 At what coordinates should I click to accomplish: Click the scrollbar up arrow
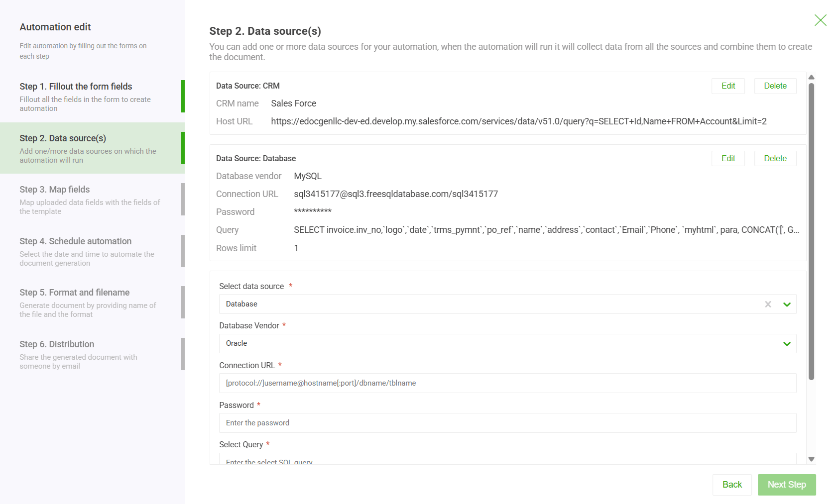point(811,77)
